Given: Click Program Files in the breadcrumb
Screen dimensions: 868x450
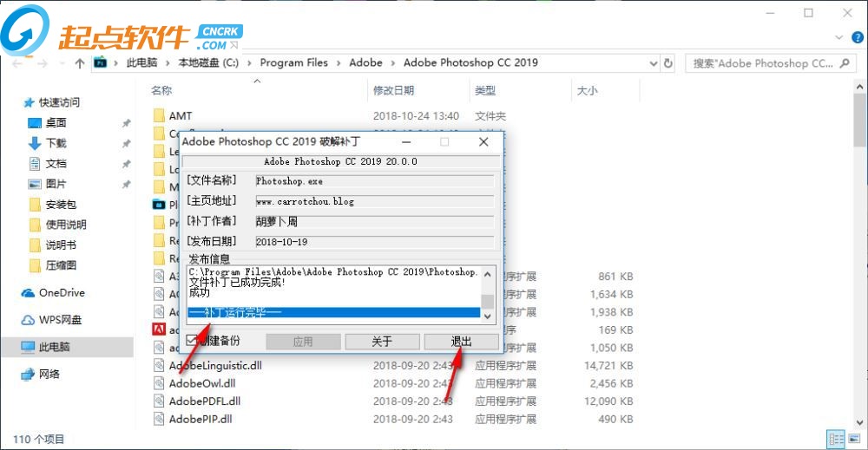Looking at the screenshot, I should pos(294,62).
